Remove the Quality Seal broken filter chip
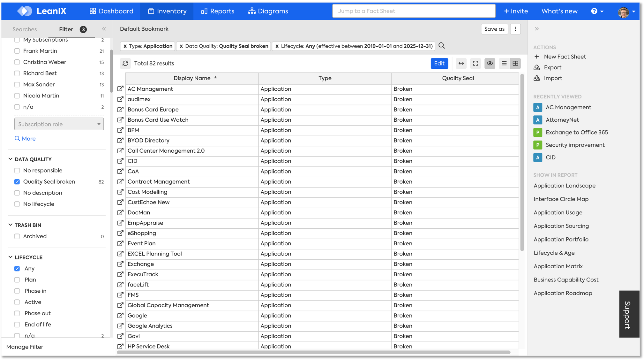 tap(181, 46)
